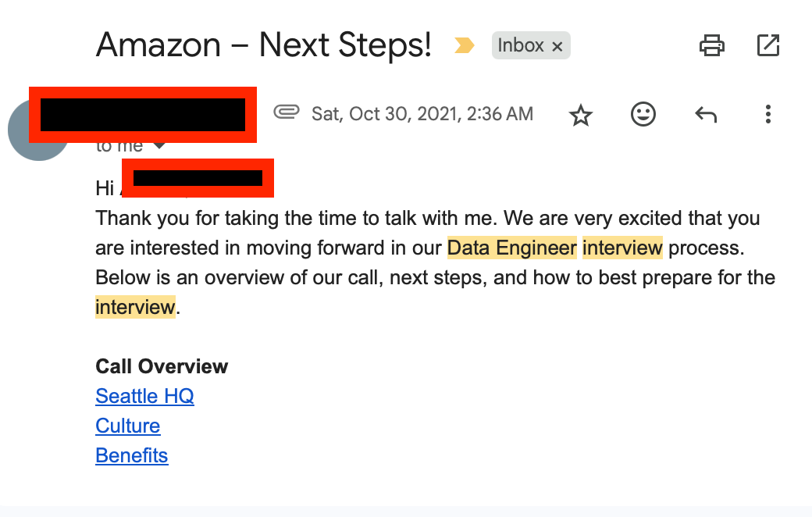812x517 pixels.
Task: Expand recipient details arrow beside "to me"
Action: (x=159, y=147)
